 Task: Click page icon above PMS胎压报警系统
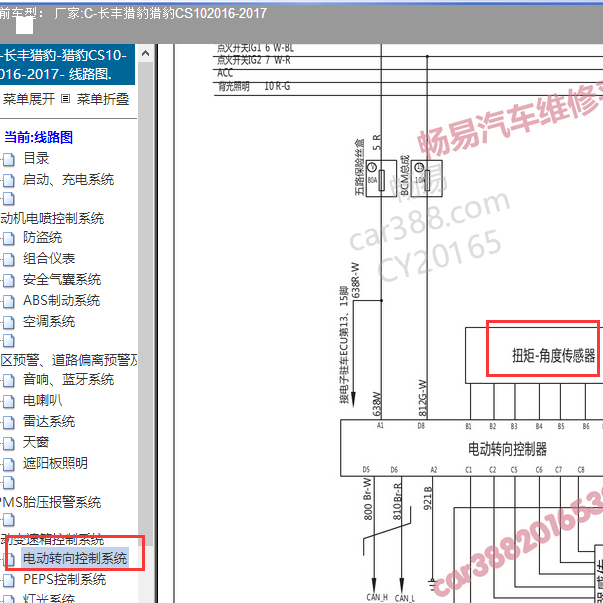(9, 483)
